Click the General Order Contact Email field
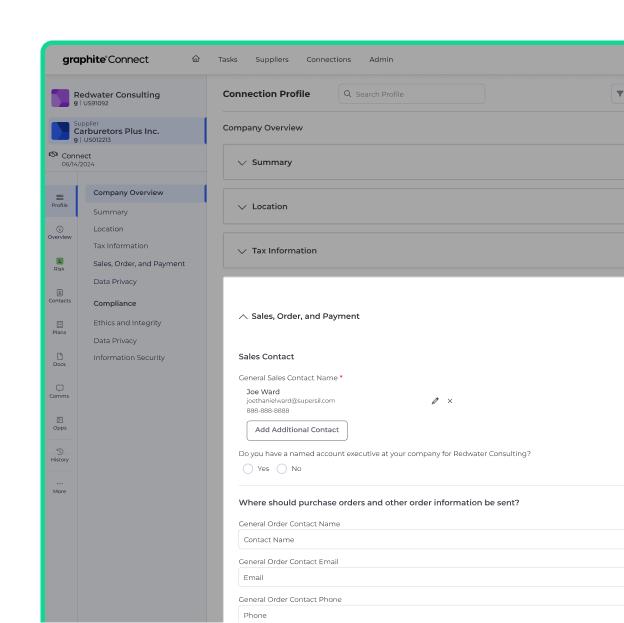624x623 pixels. point(431,577)
